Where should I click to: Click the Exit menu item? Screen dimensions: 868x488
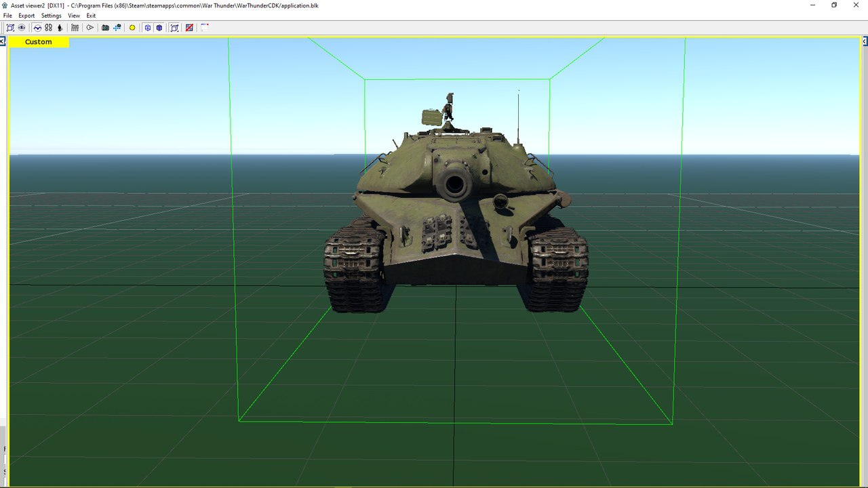(x=91, y=16)
